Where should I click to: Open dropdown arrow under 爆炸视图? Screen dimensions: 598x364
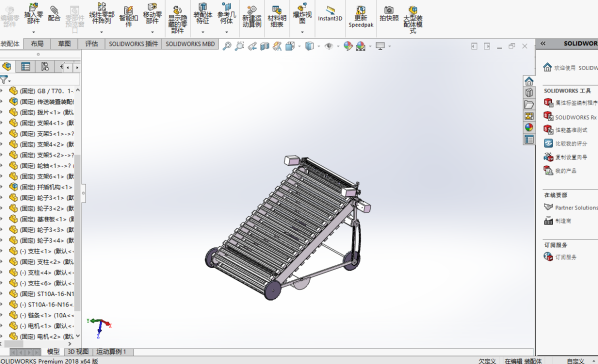302,32
